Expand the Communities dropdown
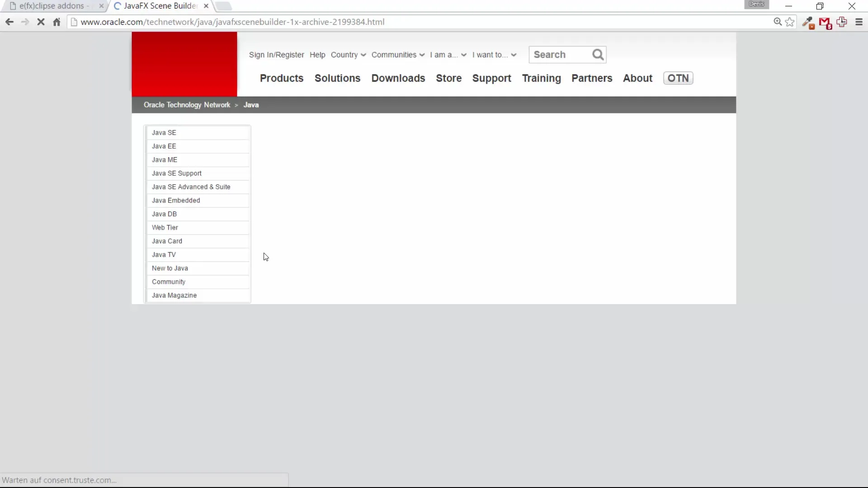 pyautogui.click(x=398, y=55)
